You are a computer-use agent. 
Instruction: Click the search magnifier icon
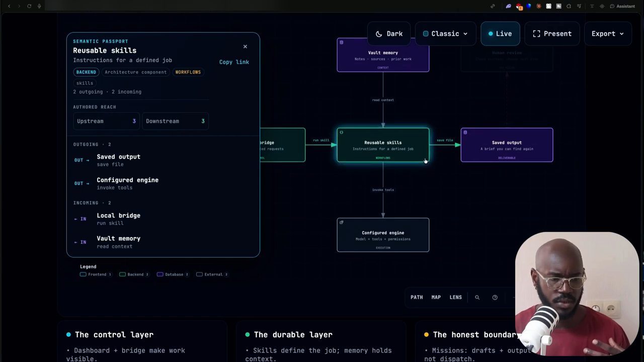coord(477,297)
